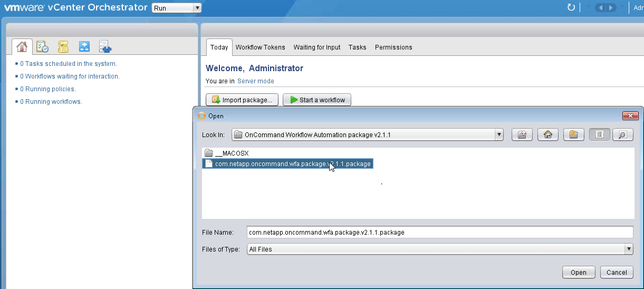Viewport: 644px width, 289px height.
Task: Select com.netapp.oncommand.wfa.package.v2.1.1.package file
Action: 288,164
